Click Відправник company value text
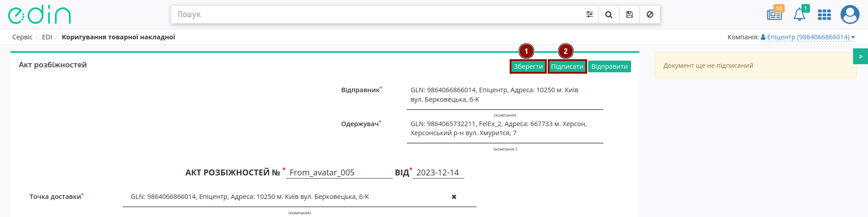 [495, 94]
